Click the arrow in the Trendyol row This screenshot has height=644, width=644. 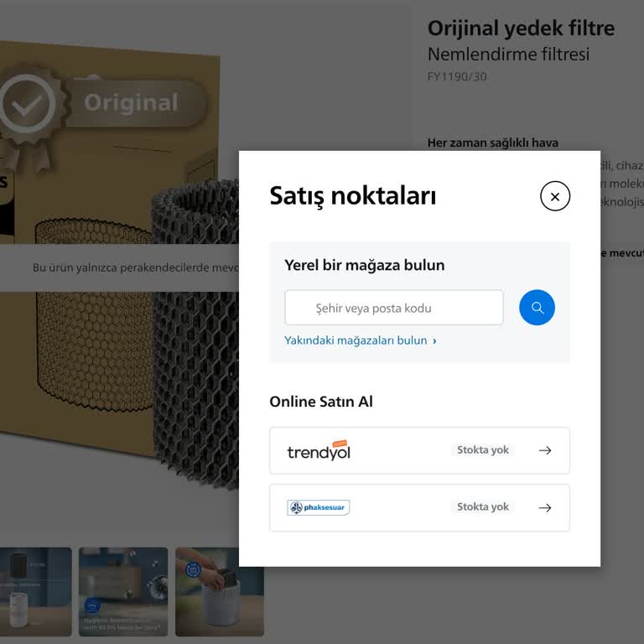(x=544, y=450)
